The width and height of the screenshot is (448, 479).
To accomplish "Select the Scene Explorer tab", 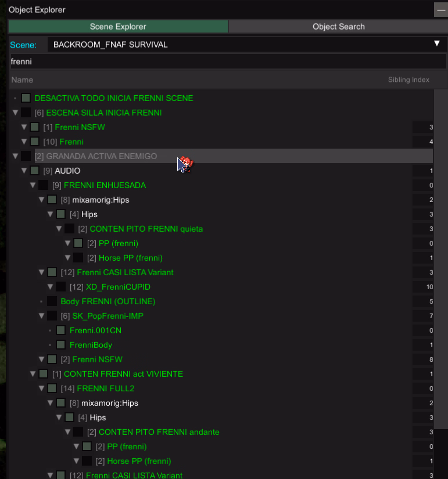I will (118, 27).
